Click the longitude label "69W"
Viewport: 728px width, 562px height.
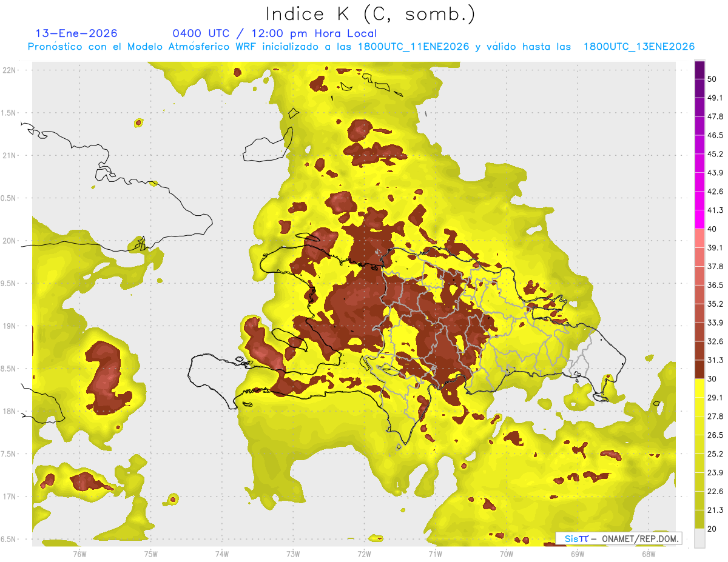pos(578,554)
